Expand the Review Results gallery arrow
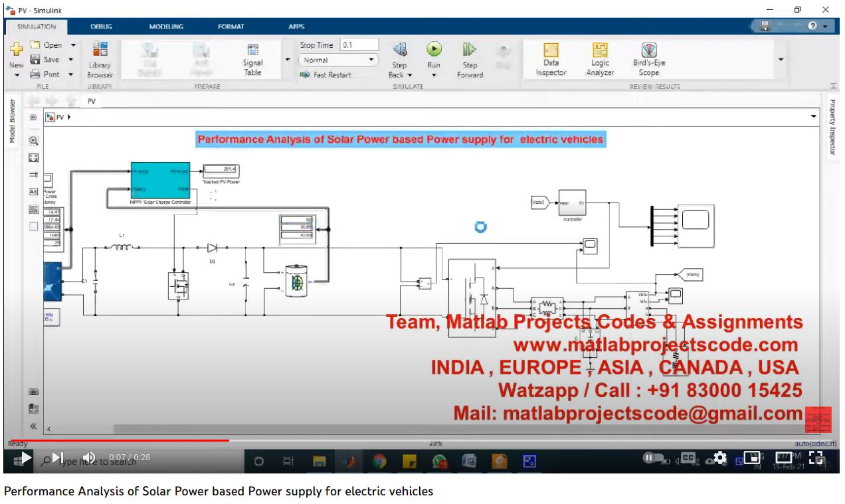845x504 pixels. pyautogui.click(x=781, y=59)
